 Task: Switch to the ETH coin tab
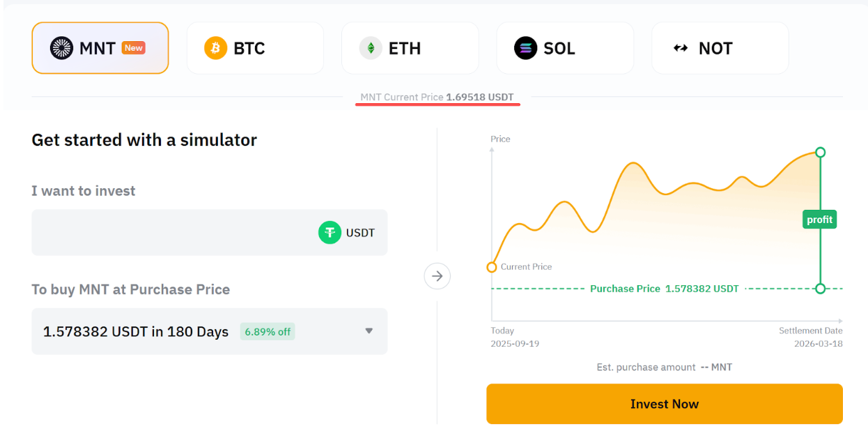click(x=410, y=48)
